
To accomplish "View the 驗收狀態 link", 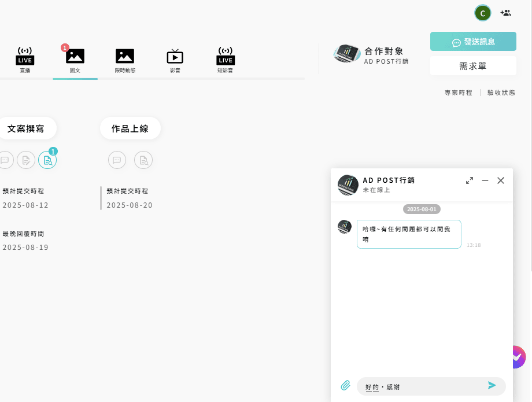I will pos(501,93).
